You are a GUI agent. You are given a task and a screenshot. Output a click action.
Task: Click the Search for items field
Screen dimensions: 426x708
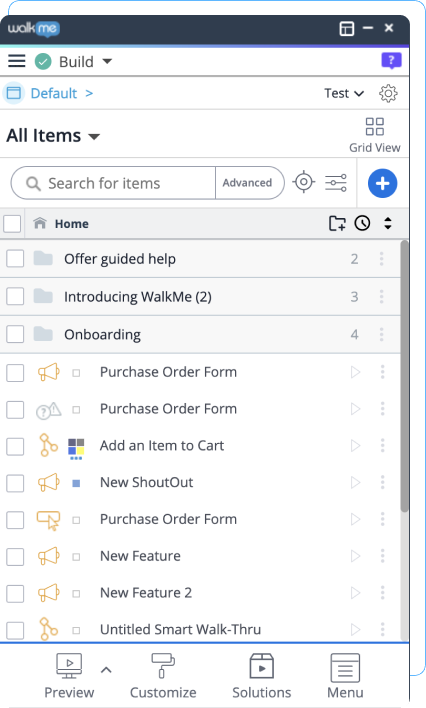(x=113, y=183)
